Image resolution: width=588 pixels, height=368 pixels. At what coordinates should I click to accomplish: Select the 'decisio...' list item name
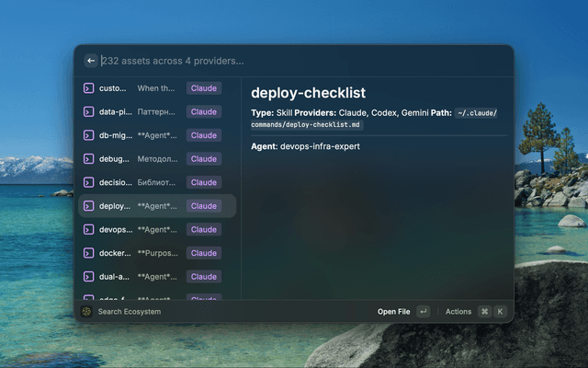pos(116,182)
